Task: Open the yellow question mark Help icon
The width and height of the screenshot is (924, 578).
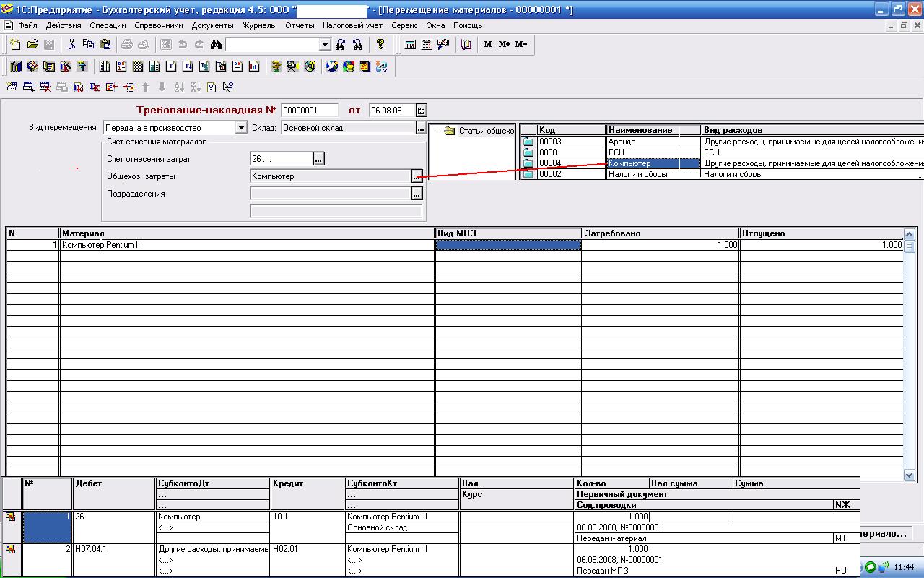Action: (380, 44)
